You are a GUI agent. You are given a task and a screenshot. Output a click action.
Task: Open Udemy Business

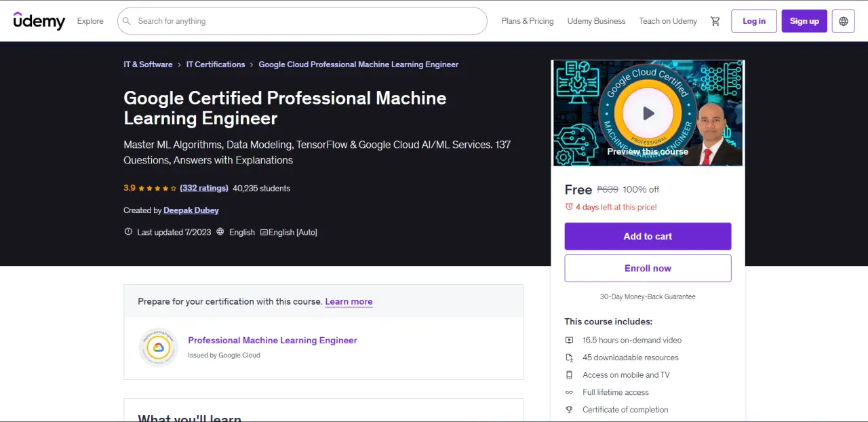click(x=597, y=21)
